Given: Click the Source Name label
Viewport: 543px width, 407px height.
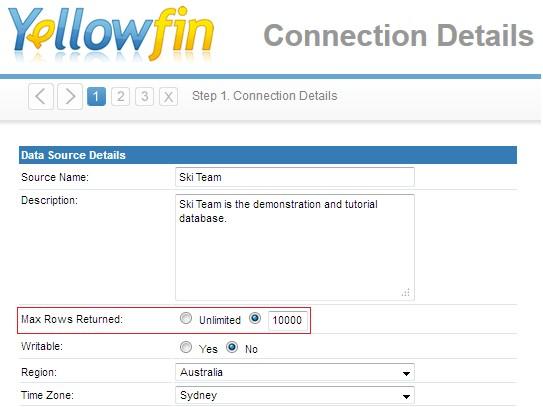Looking at the screenshot, I should click(55, 177).
